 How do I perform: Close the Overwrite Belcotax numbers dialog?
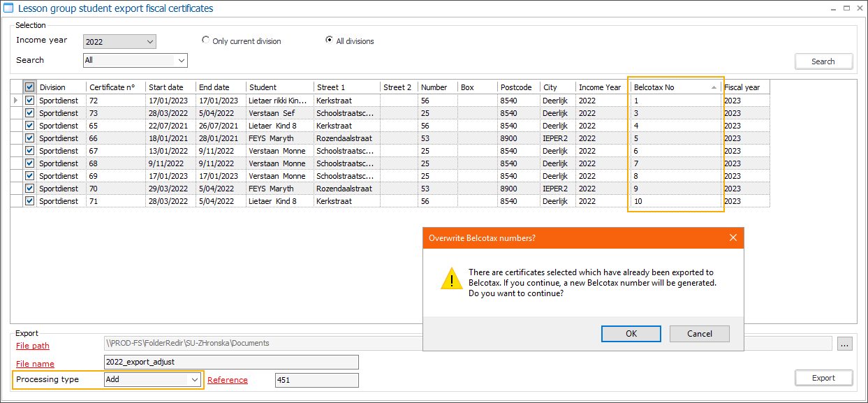(733, 237)
